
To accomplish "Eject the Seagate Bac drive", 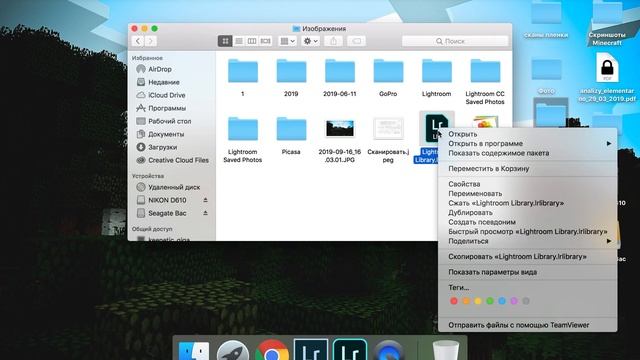I will coord(205,213).
